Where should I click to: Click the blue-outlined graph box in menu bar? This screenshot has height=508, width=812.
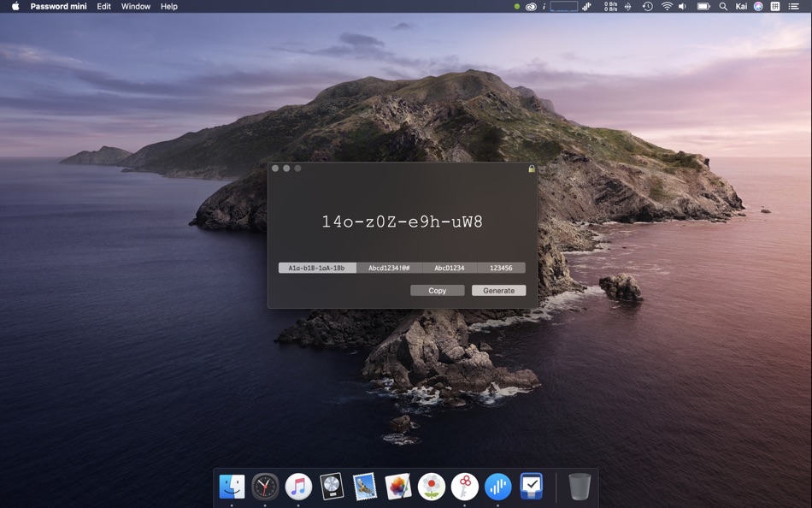(564, 6)
